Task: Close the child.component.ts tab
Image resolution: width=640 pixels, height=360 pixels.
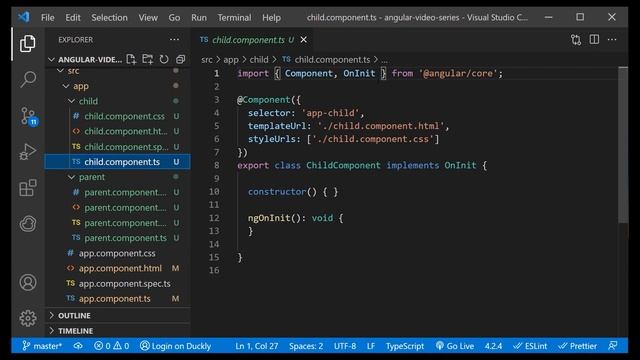Action: coord(304,40)
